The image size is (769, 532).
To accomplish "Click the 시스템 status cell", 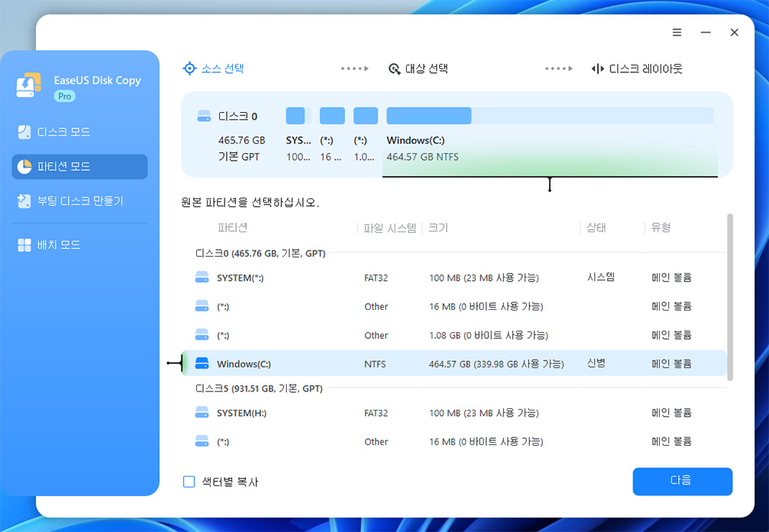I will tap(601, 278).
